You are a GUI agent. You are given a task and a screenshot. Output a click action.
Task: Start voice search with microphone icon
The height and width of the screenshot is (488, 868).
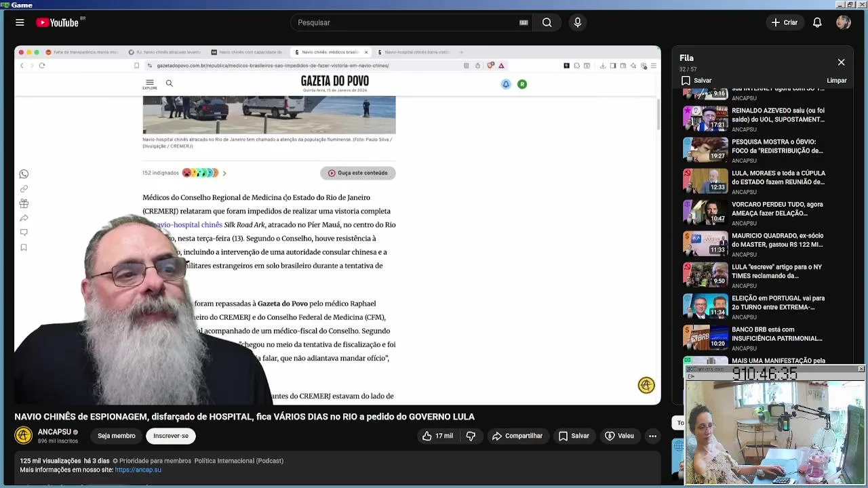(578, 22)
